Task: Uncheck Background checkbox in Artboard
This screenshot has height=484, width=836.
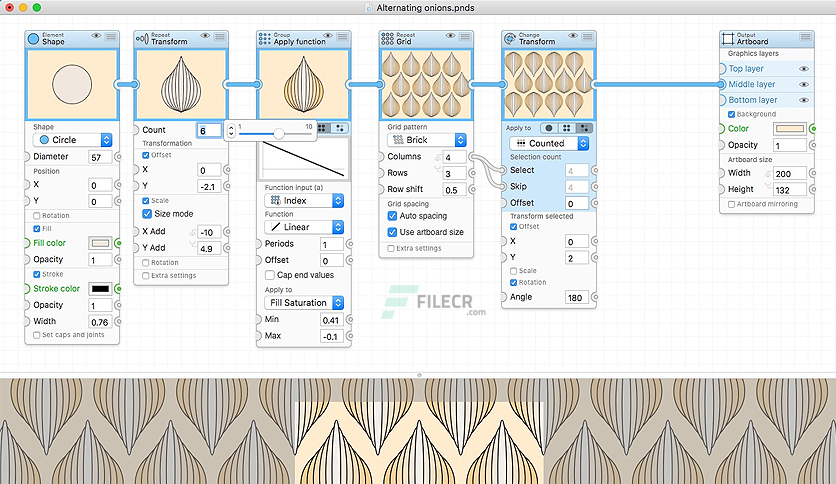Action: (732, 114)
